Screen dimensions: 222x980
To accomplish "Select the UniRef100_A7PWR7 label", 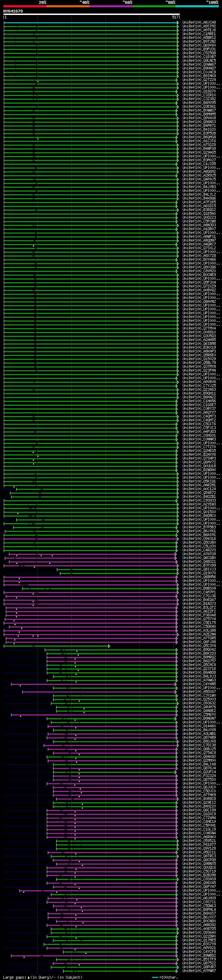I will (199, 971).
